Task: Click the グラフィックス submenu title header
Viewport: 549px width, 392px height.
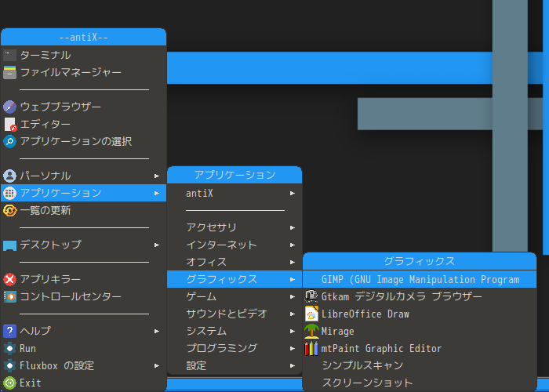Action: tap(420, 261)
